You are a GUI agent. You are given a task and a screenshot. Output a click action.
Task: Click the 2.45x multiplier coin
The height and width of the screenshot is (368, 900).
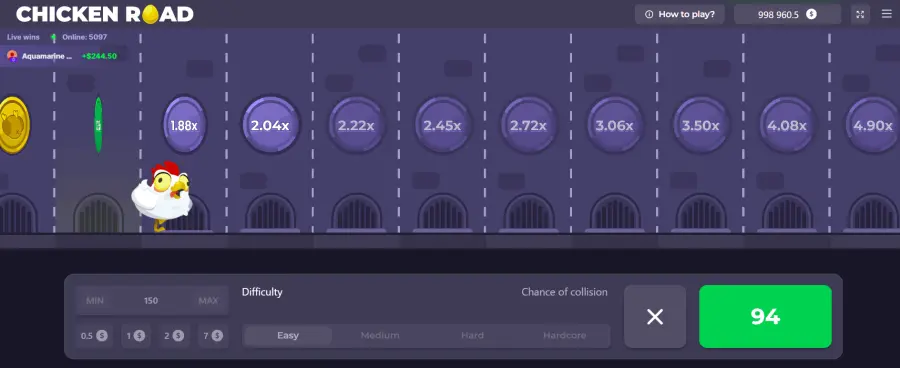[442, 125]
